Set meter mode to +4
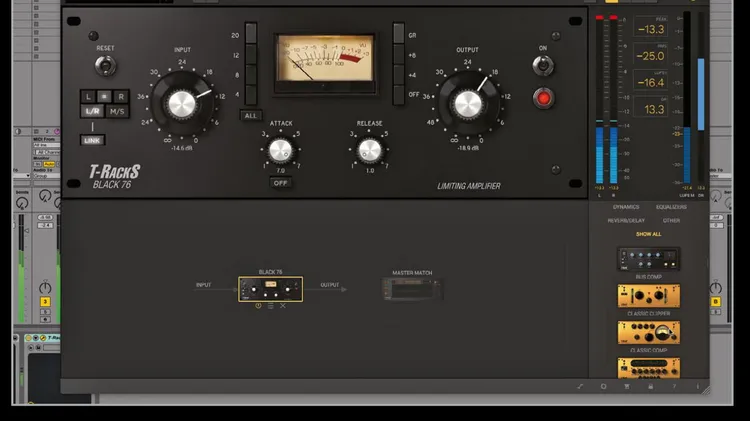 pyautogui.click(x=398, y=75)
